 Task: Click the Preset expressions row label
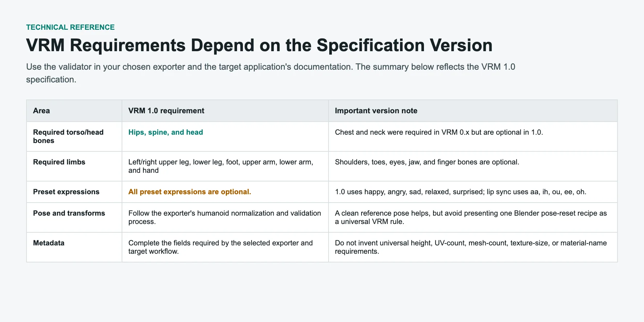pos(66,192)
